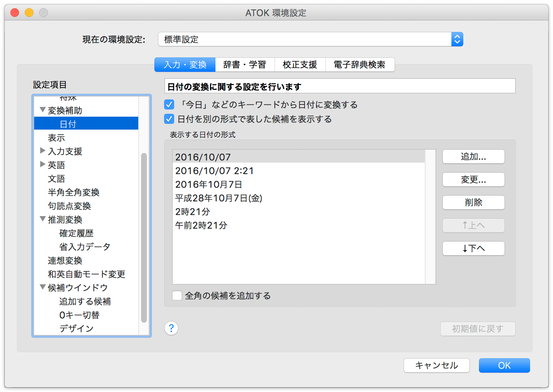Collapse the 変換補助 tree group
The width and height of the screenshot is (553, 392).
[x=43, y=110]
